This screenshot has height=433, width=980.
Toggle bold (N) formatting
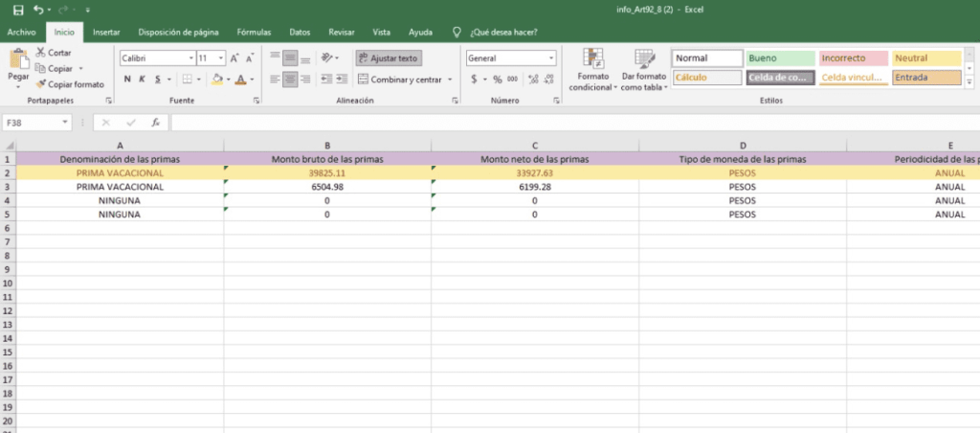point(126,80)
